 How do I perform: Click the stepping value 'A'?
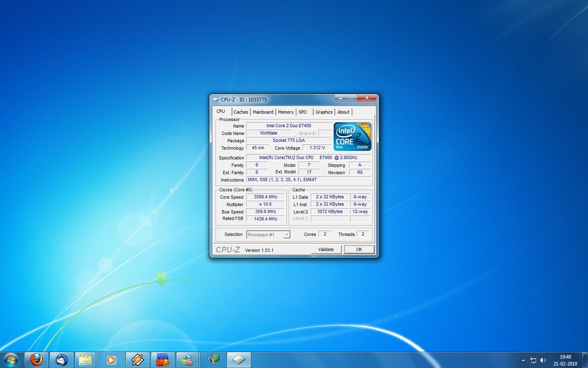(360, 165)
